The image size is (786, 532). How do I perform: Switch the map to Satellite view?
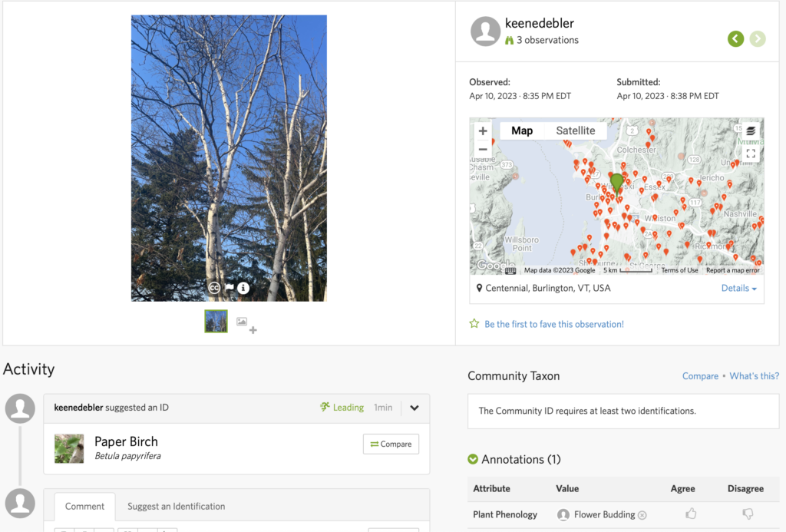coord(575,131)
